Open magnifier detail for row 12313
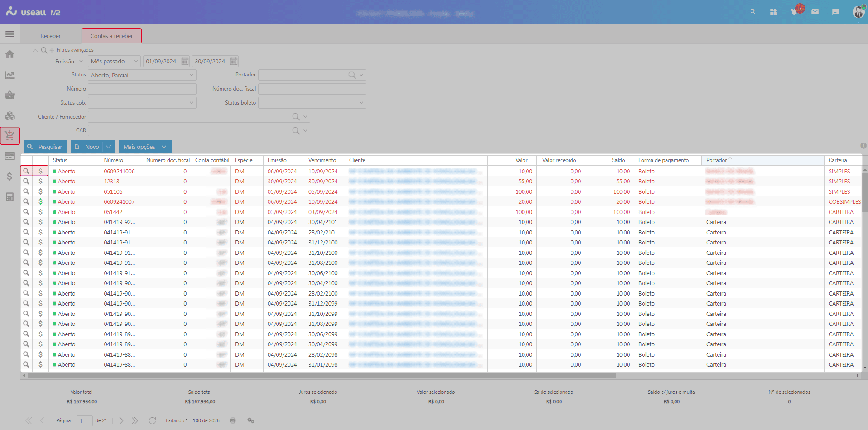The image size is (868, 430). (x=26, y=182)
